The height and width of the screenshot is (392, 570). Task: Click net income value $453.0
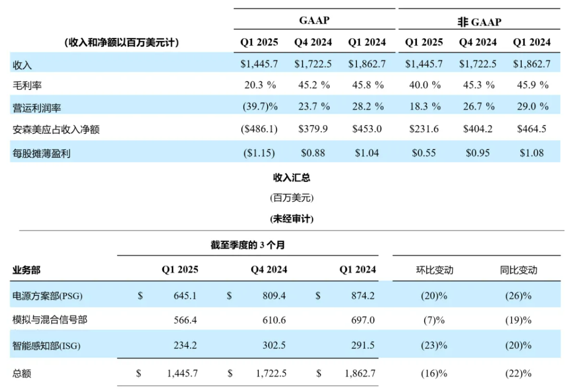pyautogui.click(x=367, y=129)
